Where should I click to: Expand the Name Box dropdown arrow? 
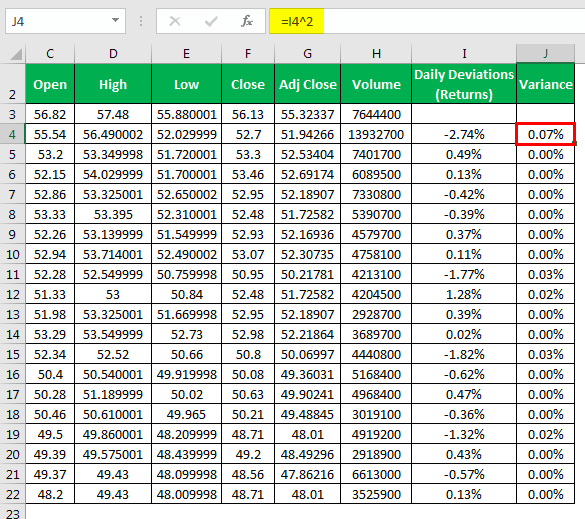(x=115, y=20)
